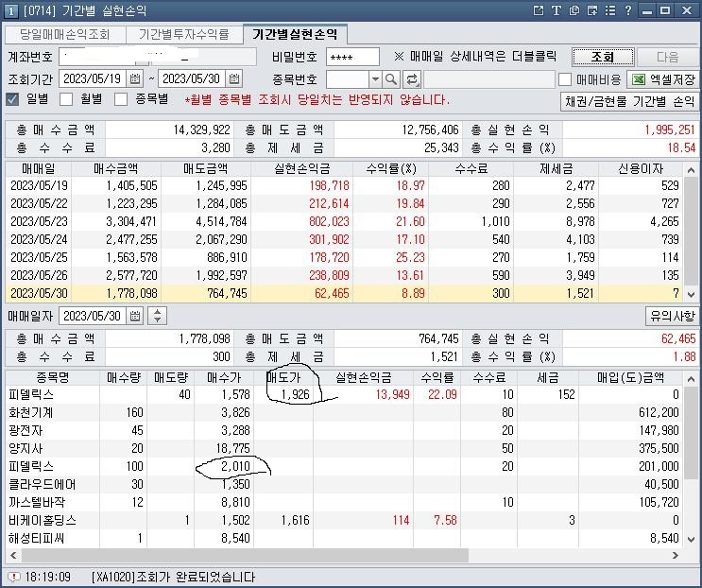Image resolution: width=702 pixels, height=588 pixels.
Task: Select the 광전자 row
Action: point(344,430)
